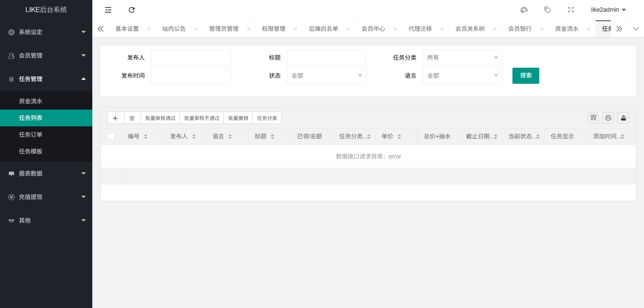Toggle fullscreen mode icon

571,10
